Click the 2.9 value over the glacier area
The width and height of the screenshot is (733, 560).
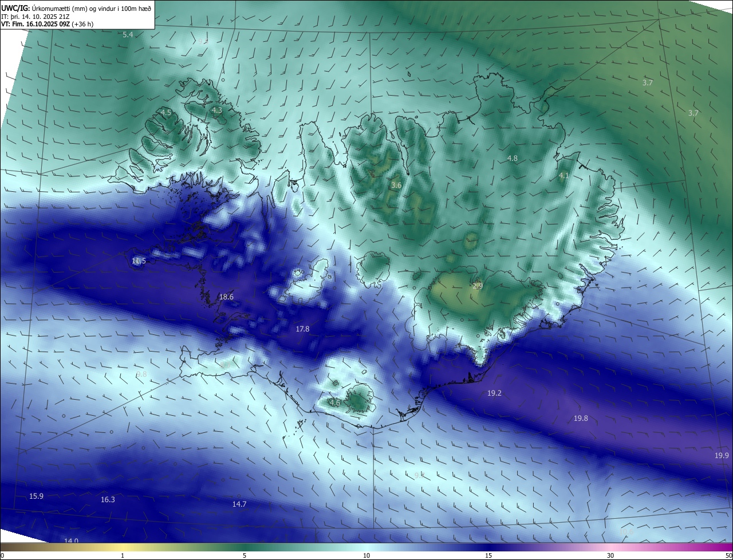(x=478, y=285)
